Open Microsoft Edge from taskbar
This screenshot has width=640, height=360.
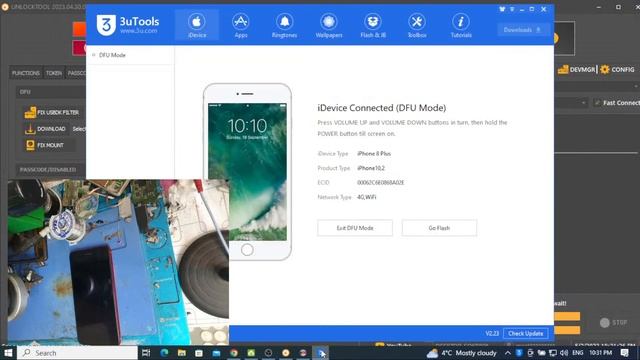[164, 353]
